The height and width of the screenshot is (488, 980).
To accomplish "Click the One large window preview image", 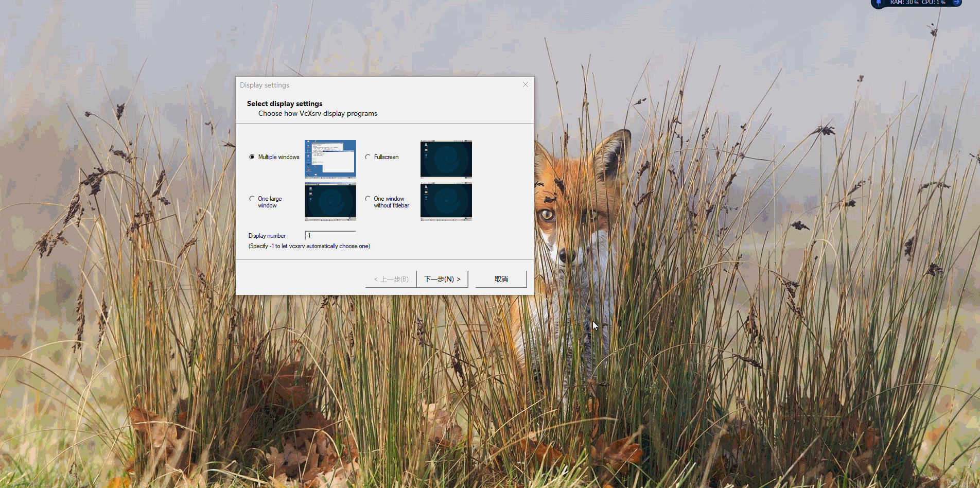I will click(x=330, y=201).
